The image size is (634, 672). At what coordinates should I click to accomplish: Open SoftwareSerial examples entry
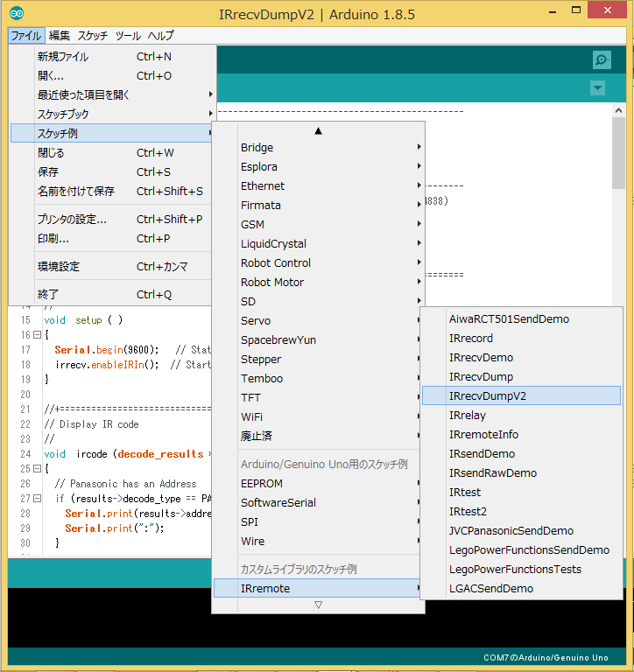coord(317,503)
